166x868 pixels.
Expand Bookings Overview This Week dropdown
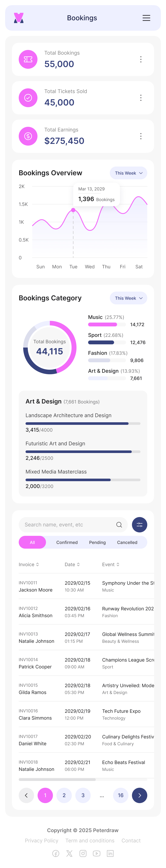[128, 173]
